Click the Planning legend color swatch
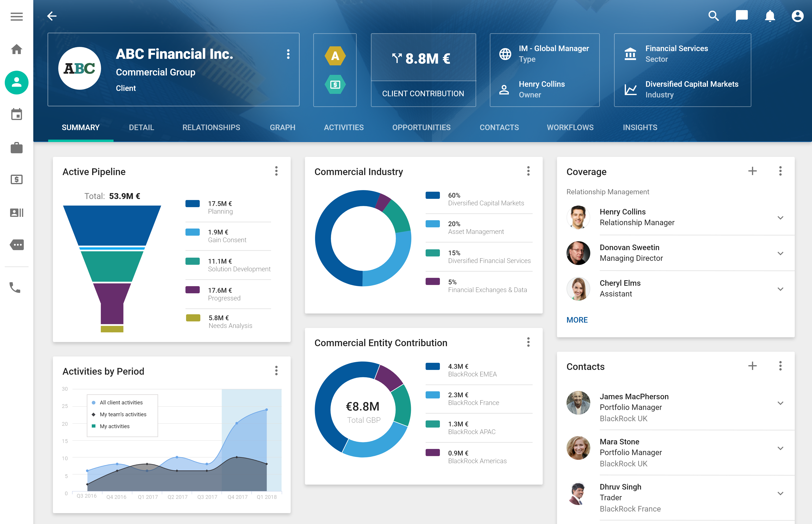 [192, 203]
